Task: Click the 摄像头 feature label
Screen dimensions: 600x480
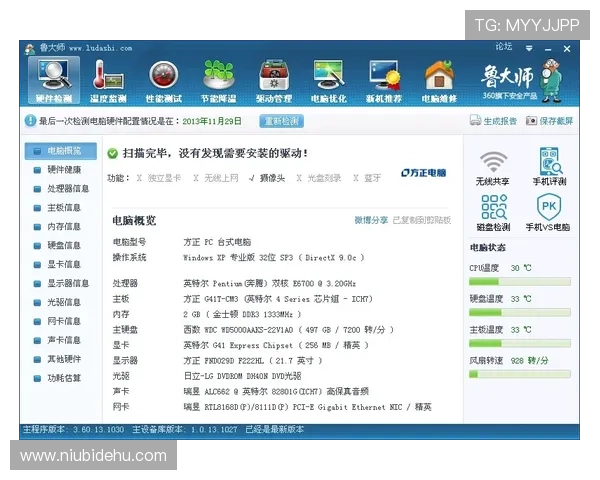Action: (272, 178)
